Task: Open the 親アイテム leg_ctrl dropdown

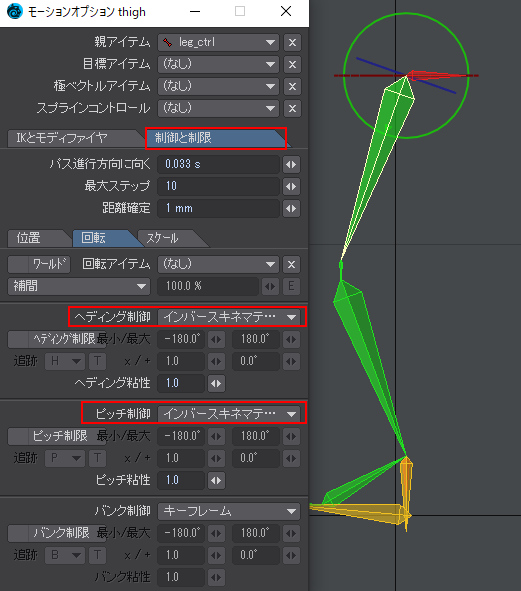Action: coord(218,43)
